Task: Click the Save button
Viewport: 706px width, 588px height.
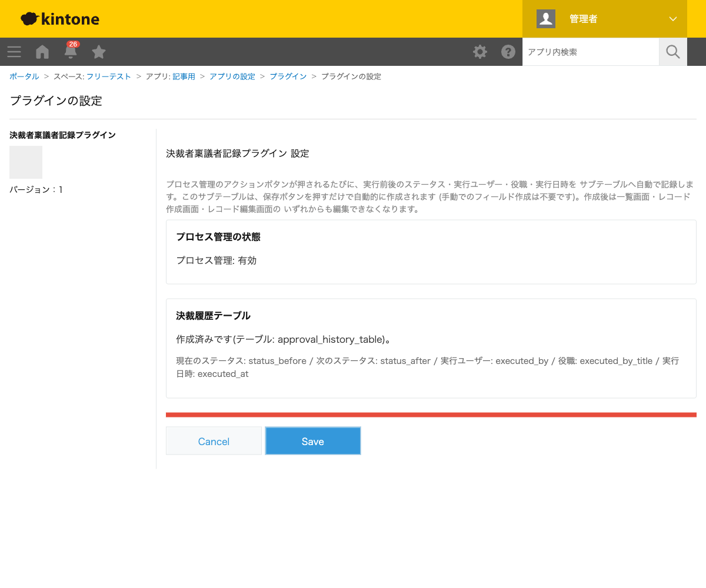Action: (x=313, y=441)
